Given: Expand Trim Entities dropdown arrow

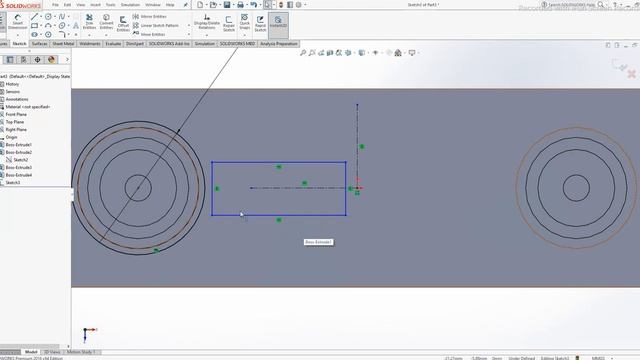Looking at the screenshot, I should [x=89, y=35].
